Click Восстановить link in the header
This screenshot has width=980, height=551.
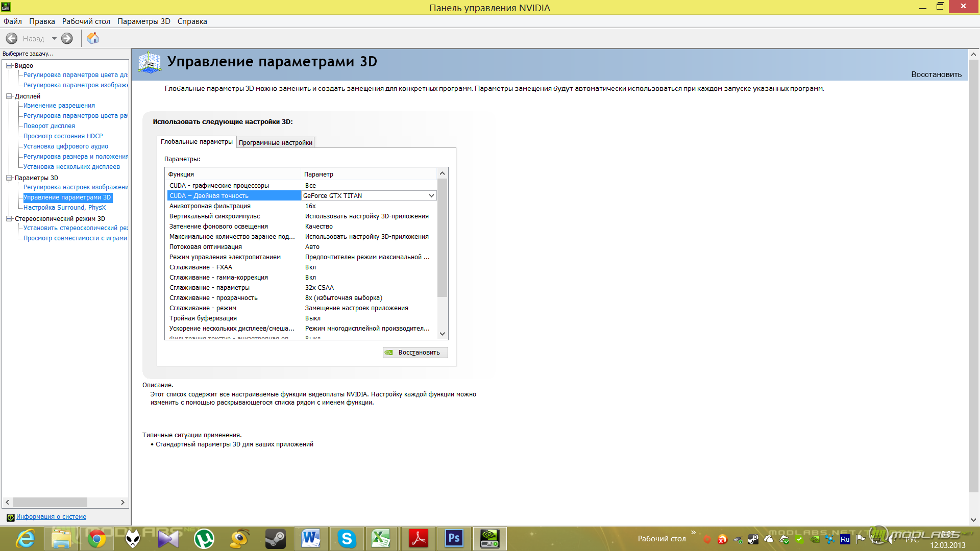936,74
